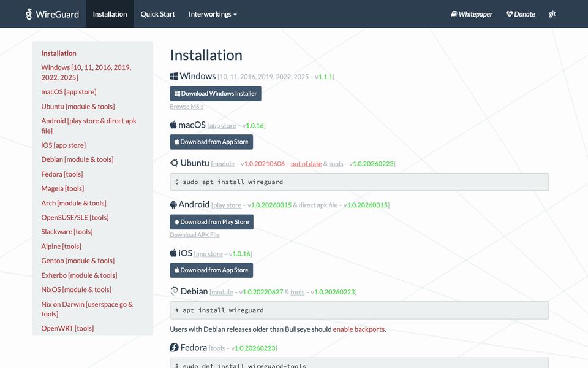Click the macOS app store bracket link

(x=222, y=125)
